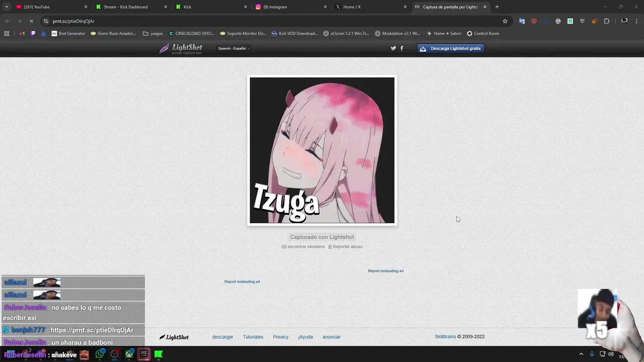Open the Home Satvrn bookmark
Screen dimensions: 644x362
pos(444,34)
